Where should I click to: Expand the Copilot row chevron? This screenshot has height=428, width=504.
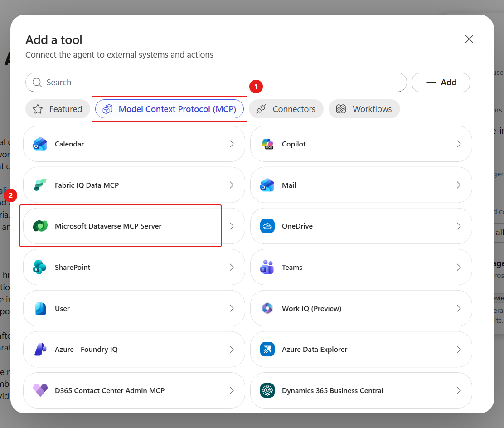pyautogui.click(x=459, y=144)
